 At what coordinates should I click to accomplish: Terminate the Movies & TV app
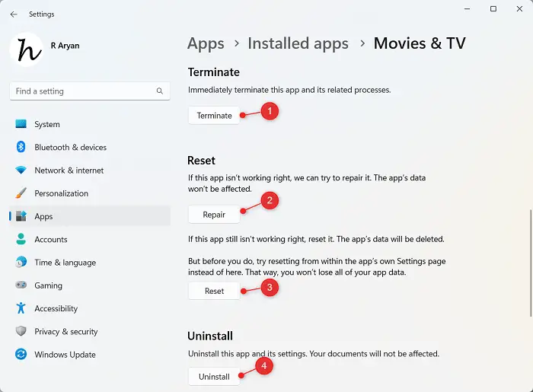click(x=214, y=116)
